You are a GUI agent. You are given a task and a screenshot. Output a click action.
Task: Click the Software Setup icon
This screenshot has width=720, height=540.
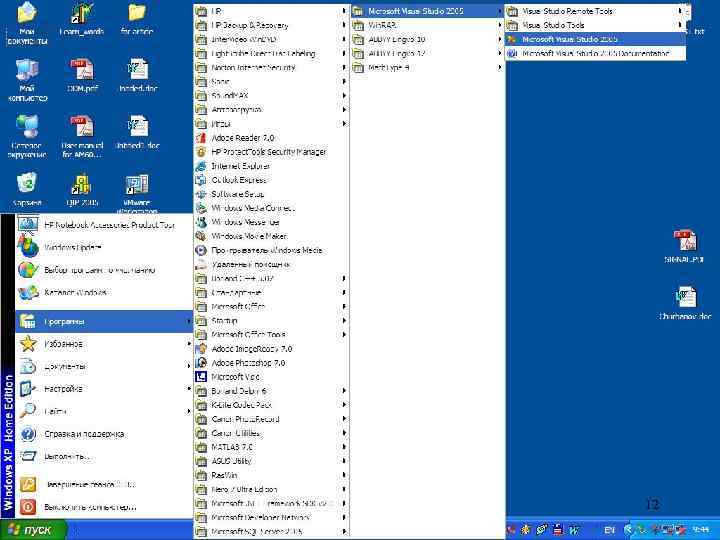pyautogui.click(x=201, y=194)
